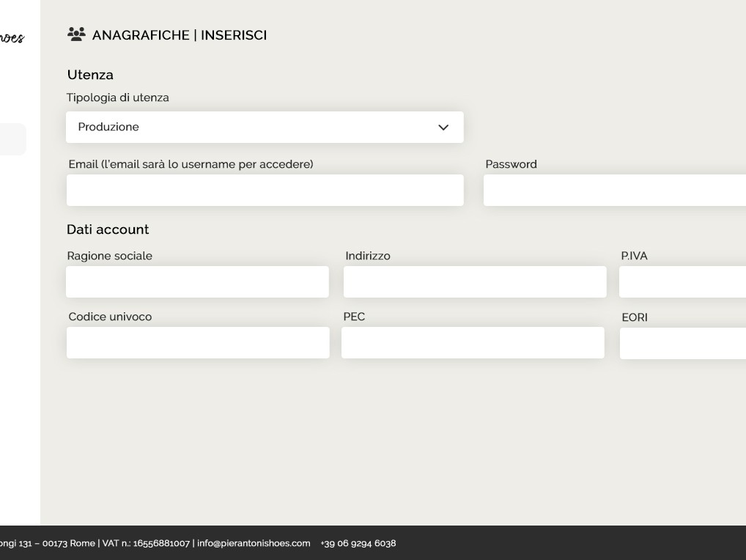Focus the Email username input field
Image resolution: width=746 pixels, height=560 pixels.
[265, 191]
